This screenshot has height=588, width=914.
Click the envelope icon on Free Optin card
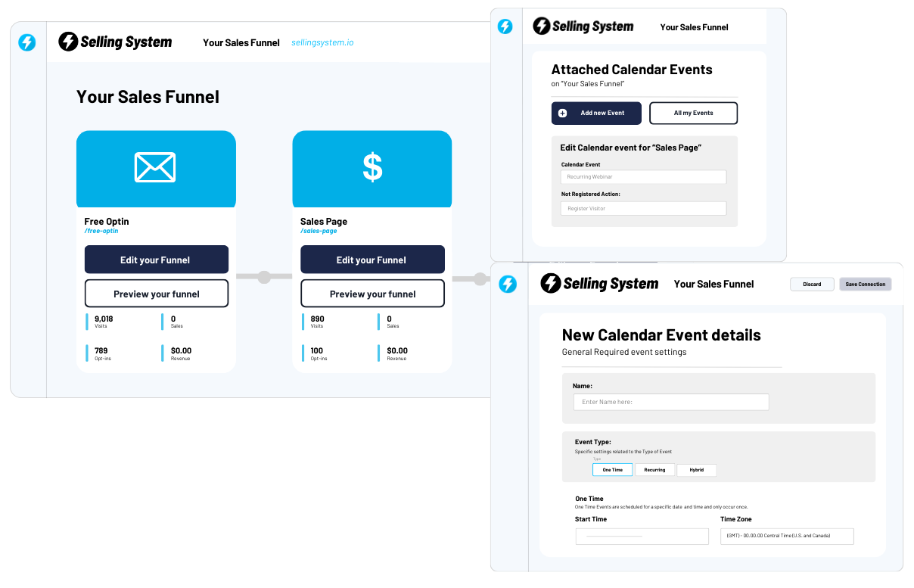[155, 168]
